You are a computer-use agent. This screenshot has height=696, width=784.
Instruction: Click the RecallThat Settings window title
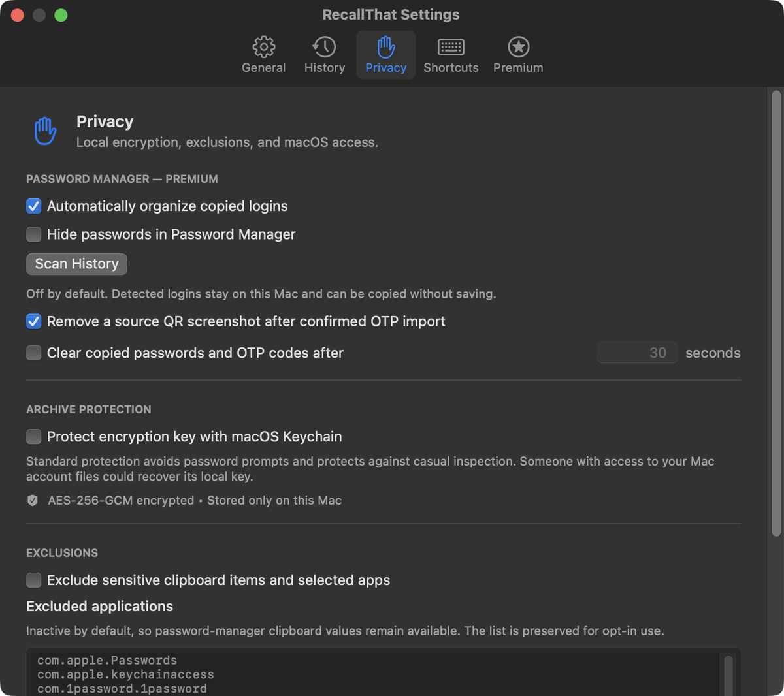391,15
